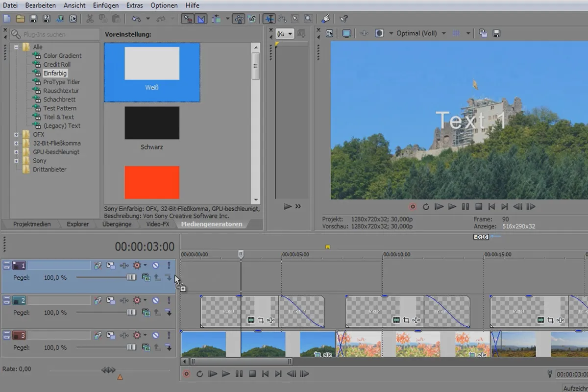This screenshot has height=392, width=588.
Task: Click the Rate scrub control slider
Action: coord(108,370)
